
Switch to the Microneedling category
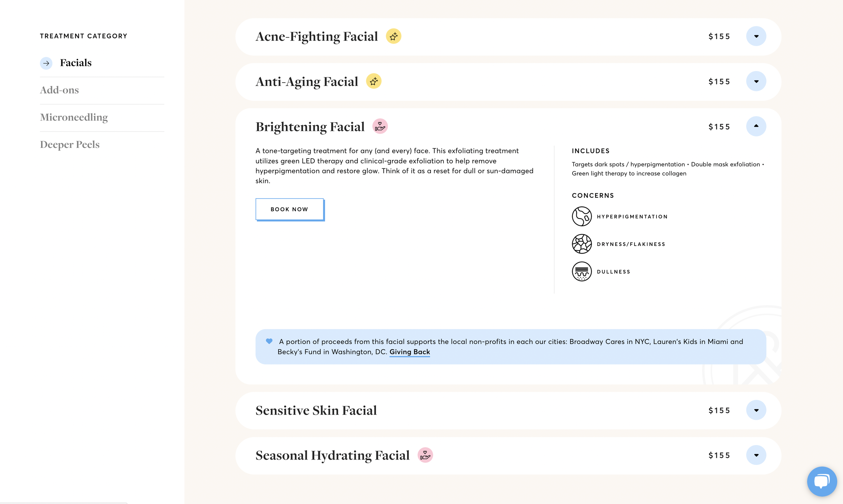[x=74, y=117]
